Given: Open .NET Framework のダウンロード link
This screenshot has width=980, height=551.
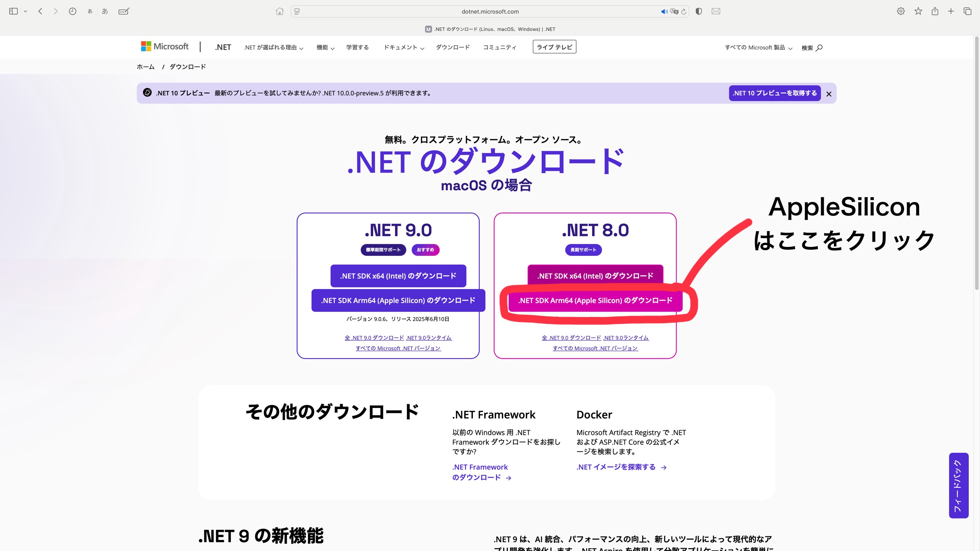Looking at the screenshot, I should 482,472.
